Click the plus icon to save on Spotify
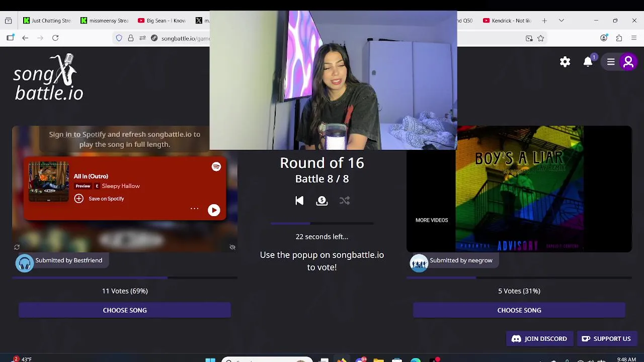The height and width of the screenshot is (362, 644). coord(78,199)
